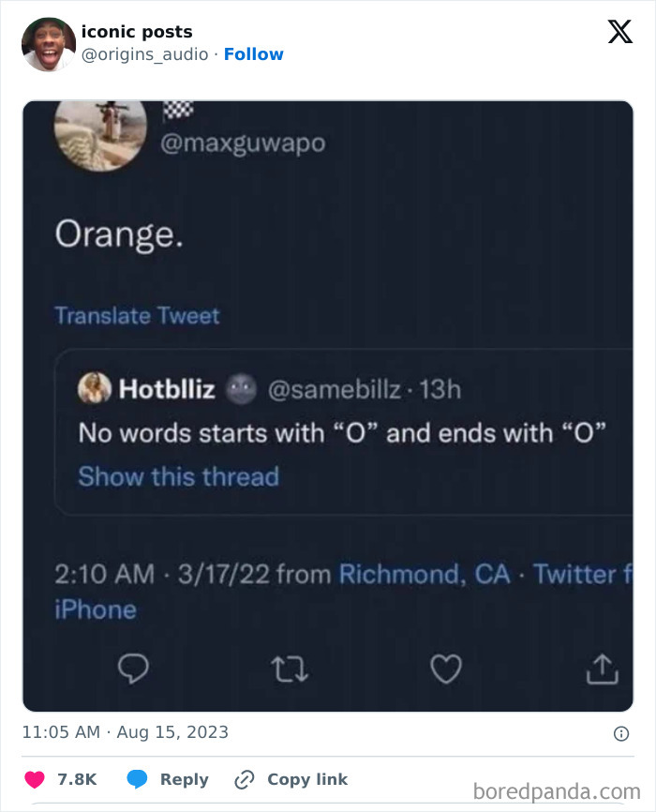The width and height of the screenshot is (656, 812).
Task: Click the iconic posts profile avatar
Action: [x=48, y=41]
